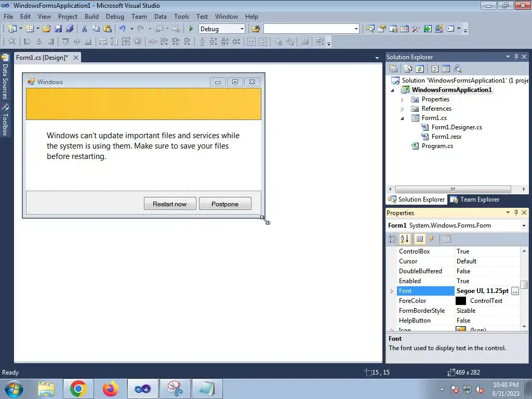
Task: Close the Form1.cs [Design] tab
Action: click(x=76, y=58)
